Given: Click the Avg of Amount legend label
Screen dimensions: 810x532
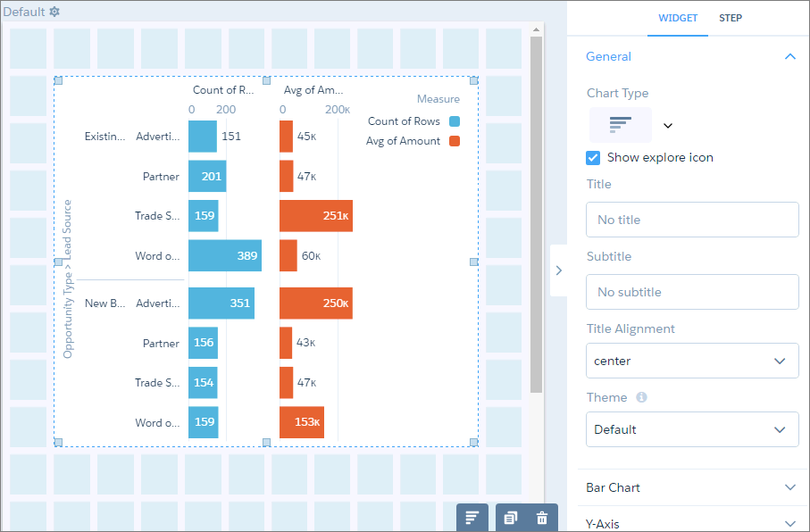Looking at the screenshot, I should (x=403, y=141).
